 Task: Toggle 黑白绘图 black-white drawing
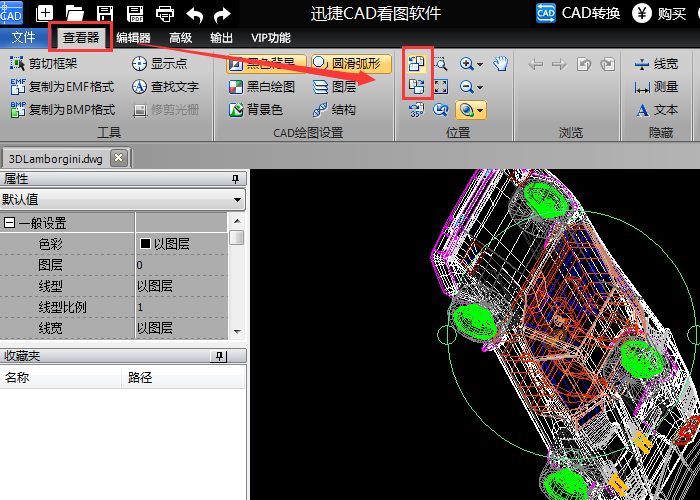[262, 86]
